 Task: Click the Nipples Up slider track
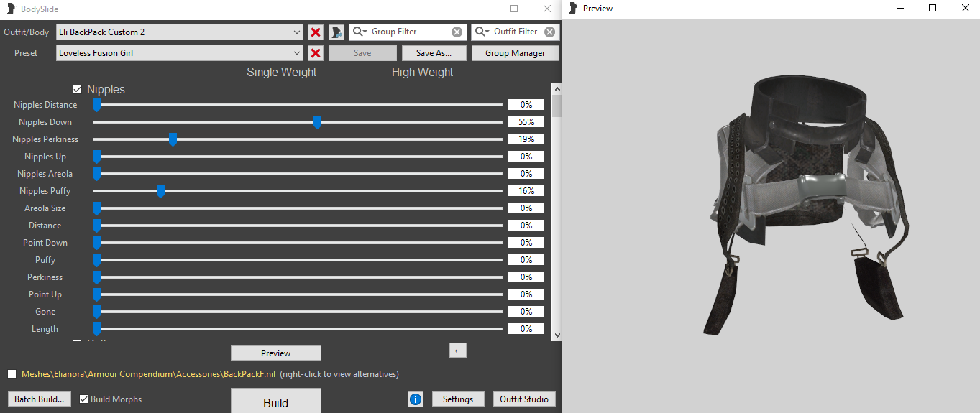click(x=298, y=157)
